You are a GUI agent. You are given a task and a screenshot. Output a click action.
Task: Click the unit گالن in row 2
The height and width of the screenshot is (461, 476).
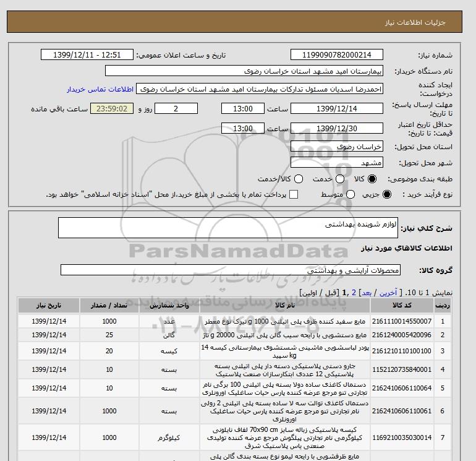tap(169, 335)
